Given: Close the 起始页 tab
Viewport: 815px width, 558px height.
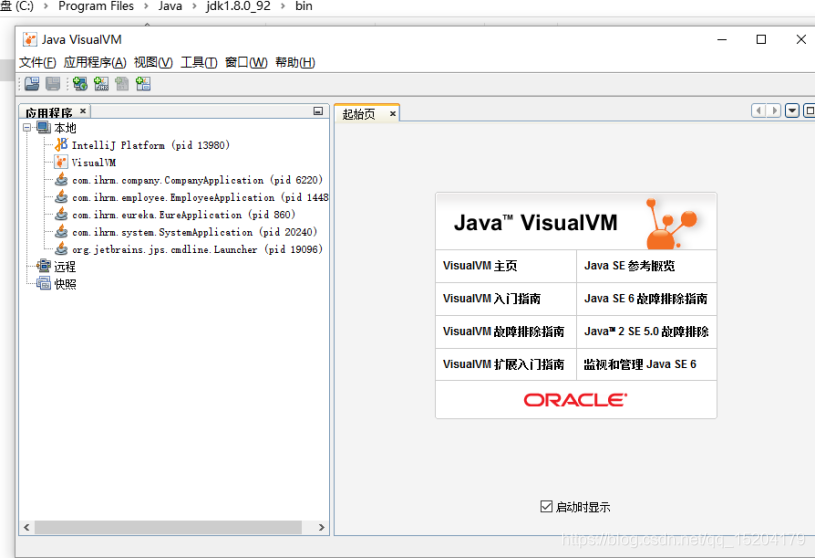Looking at the screenshot, I should (392, 114).
